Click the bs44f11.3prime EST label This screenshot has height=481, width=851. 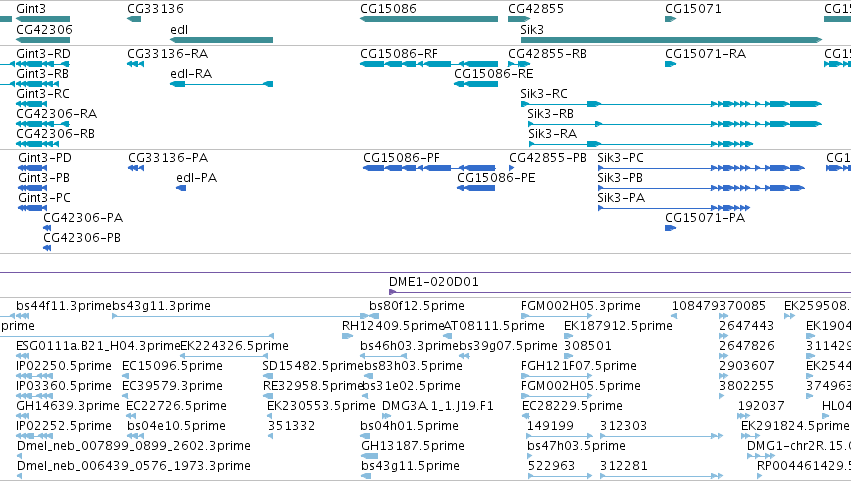pos(64,306)
